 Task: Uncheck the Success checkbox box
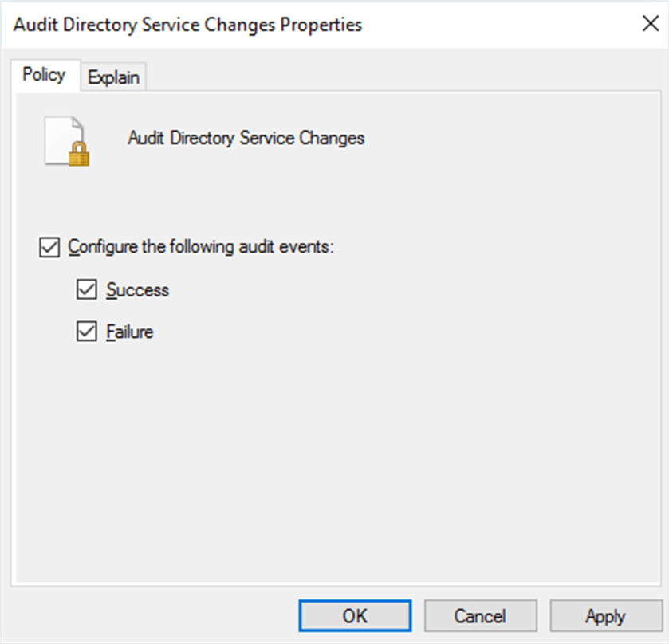86,290
